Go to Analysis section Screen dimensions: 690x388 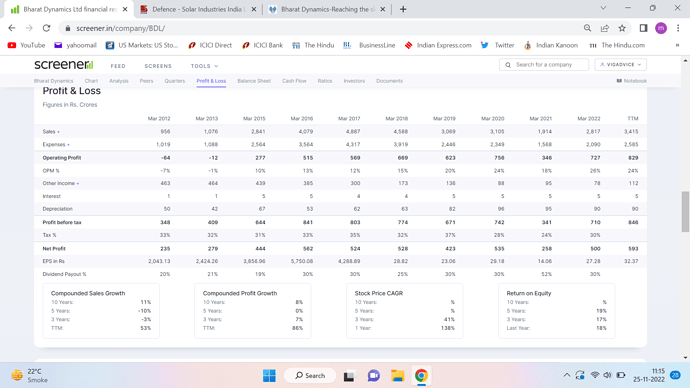[x=119, y=81]
